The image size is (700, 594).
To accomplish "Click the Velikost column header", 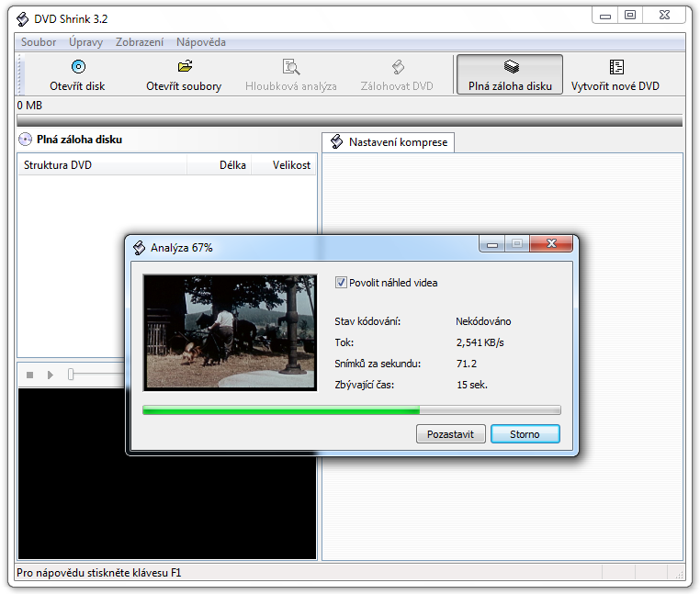I will click(x=284, y=165).
